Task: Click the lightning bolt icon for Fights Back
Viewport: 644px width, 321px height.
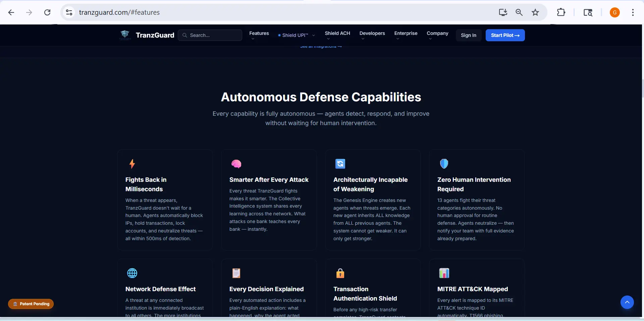Action: (132, 164)
